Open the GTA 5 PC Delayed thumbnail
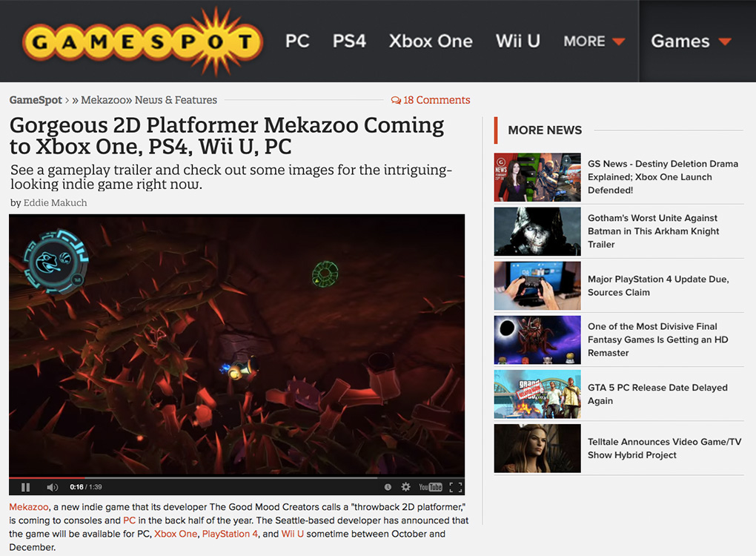 [537, 394]
